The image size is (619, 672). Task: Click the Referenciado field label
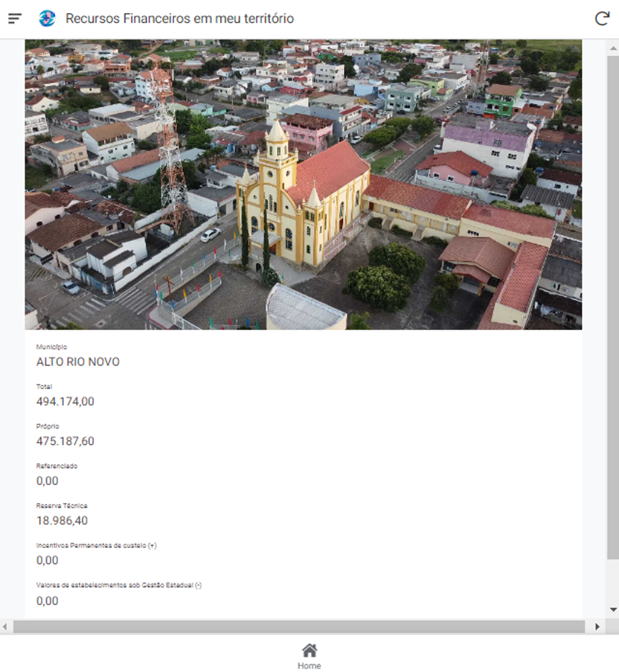pos(56,466)
